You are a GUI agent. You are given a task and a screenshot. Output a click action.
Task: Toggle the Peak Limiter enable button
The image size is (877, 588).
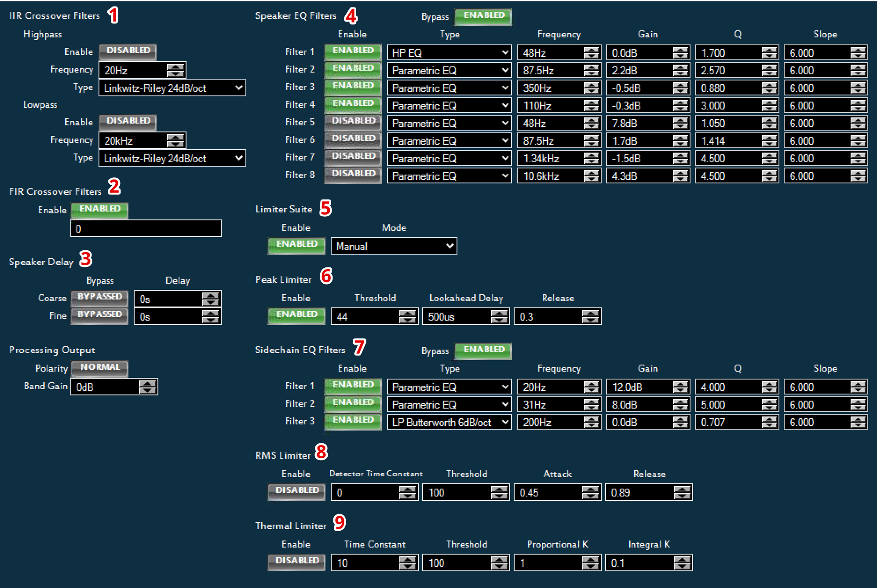(x=296, y=315)
